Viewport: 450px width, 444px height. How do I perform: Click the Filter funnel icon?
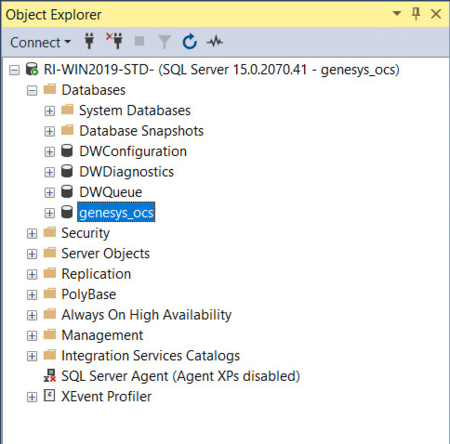164,42
